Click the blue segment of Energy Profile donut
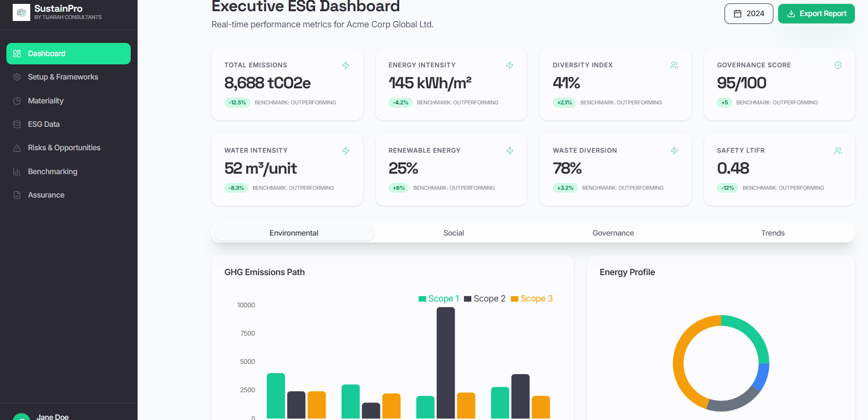868x420 pixels. click(x=762, y=377)
